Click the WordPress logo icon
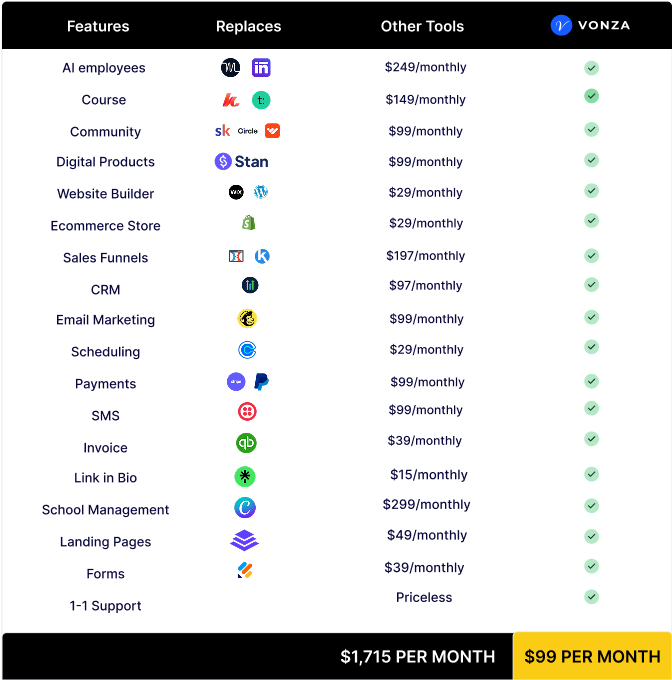This screenshot has height=680, width=672. [x=261, y=192]
